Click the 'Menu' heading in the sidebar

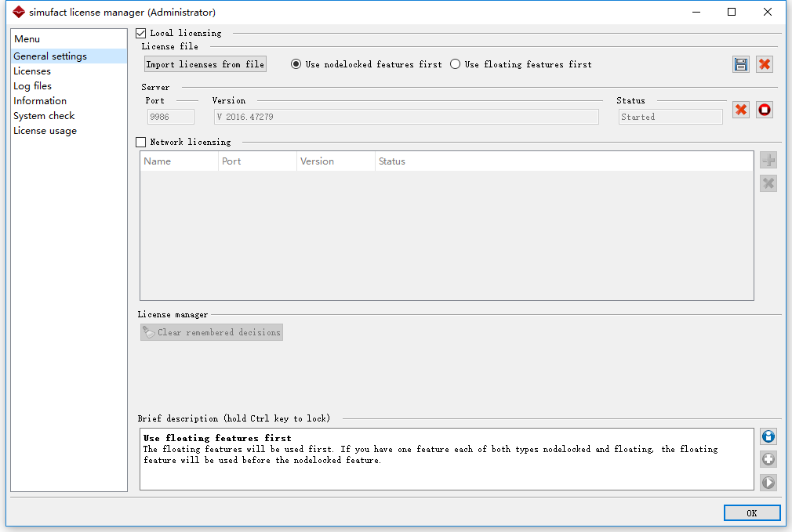tap(27, 39)
